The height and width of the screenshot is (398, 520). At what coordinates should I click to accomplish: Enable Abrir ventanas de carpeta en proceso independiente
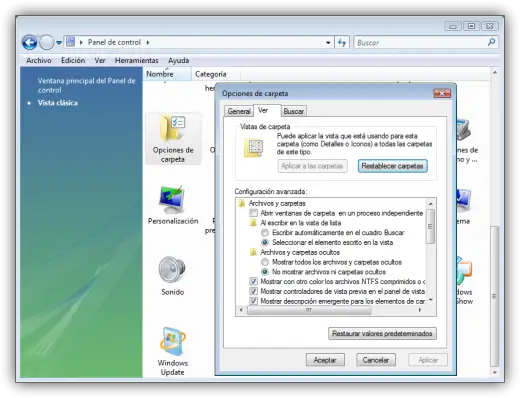(254, 213)
